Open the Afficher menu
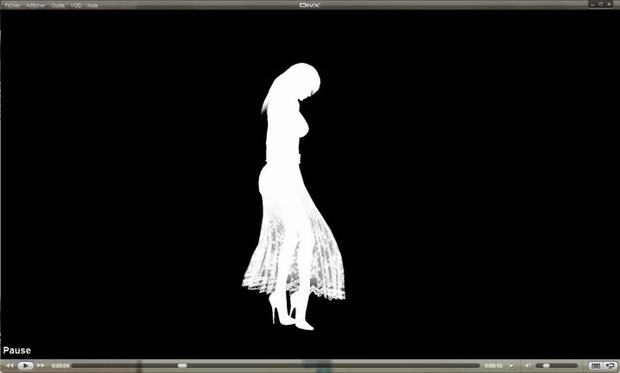The height and width of the screenshot is (373, 620). (x=36, y=5)
